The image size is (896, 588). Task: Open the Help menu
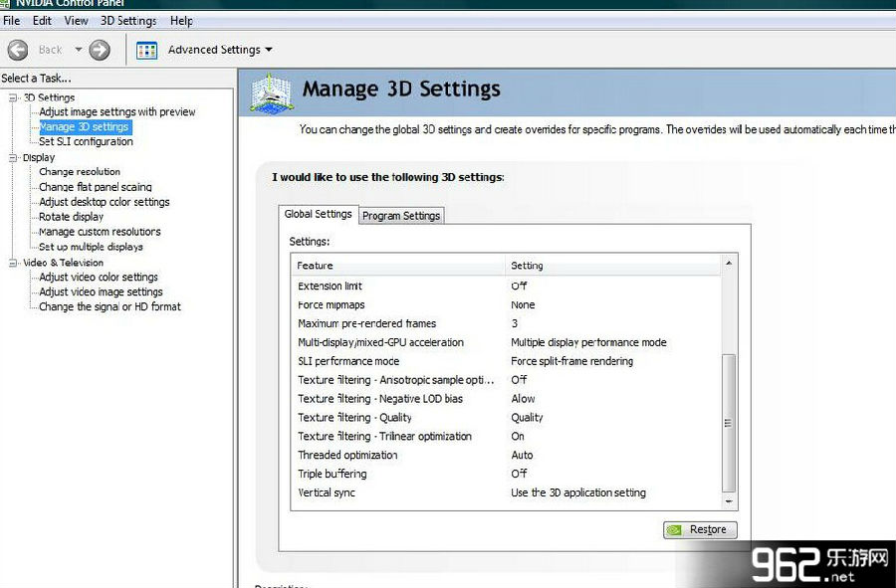point(181,21)
